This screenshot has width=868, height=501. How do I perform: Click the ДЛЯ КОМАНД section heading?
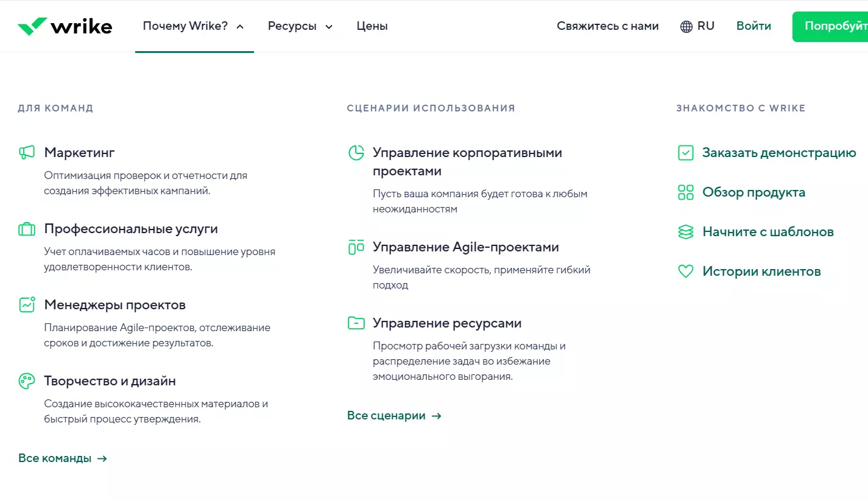pos(55,108)
